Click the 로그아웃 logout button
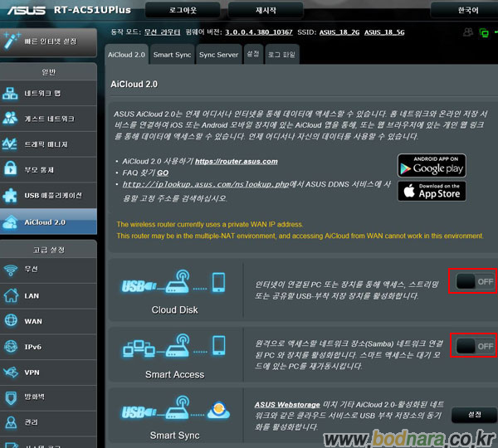Image resolution: width=498 pixels, height=448 pixels. (x=183, y=10)
